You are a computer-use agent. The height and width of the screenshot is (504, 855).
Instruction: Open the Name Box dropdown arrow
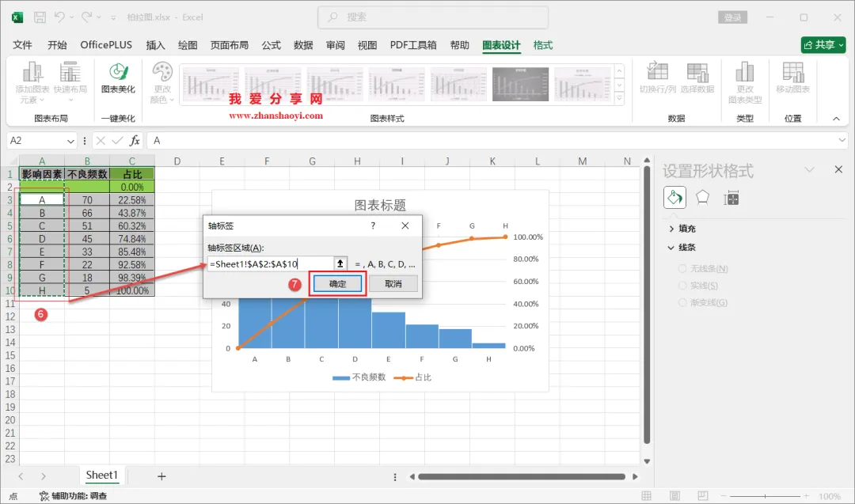(70, 141)
